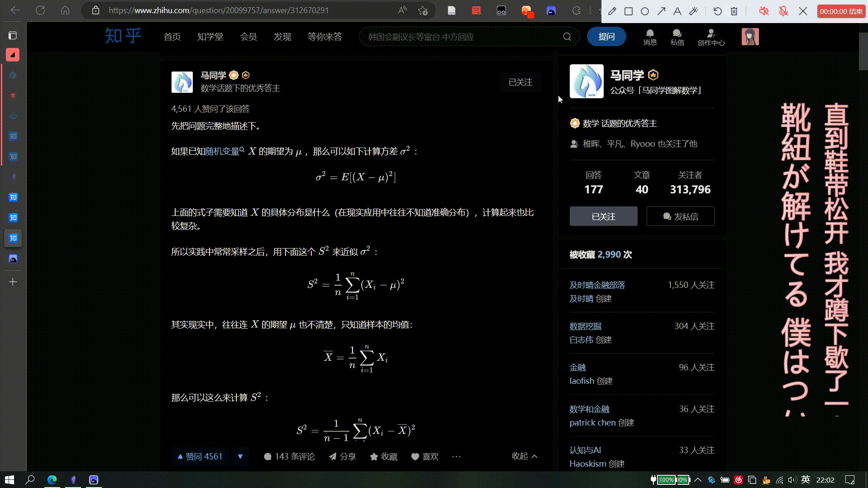Click 发私信 to message 马同学
Viewport: 868px width, 488px height.
tap(680, 216)
